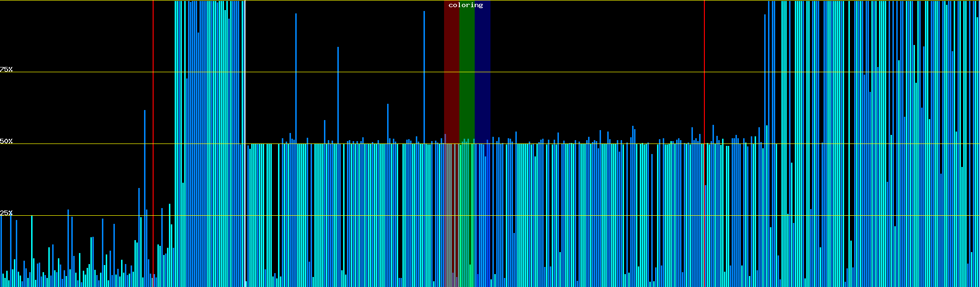Viewport: 980px width, 287px height.
Task: Select the dark red coloring band
Action: 451,72
